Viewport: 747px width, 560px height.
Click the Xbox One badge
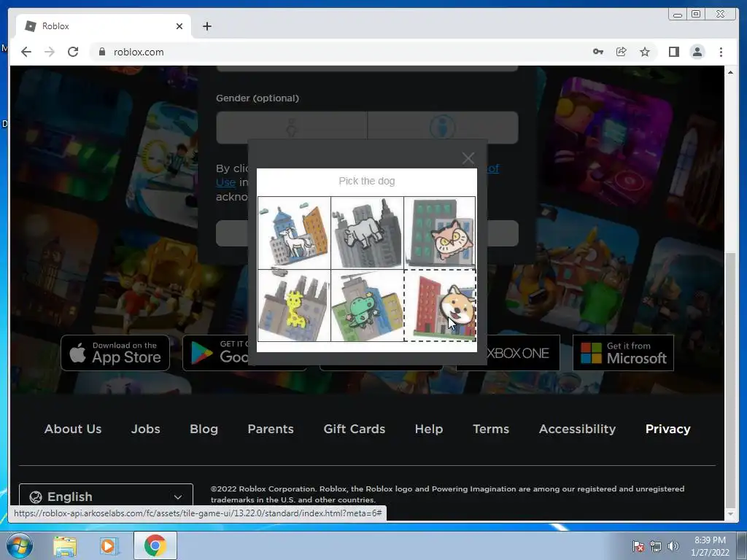click(x=523, y=353)
